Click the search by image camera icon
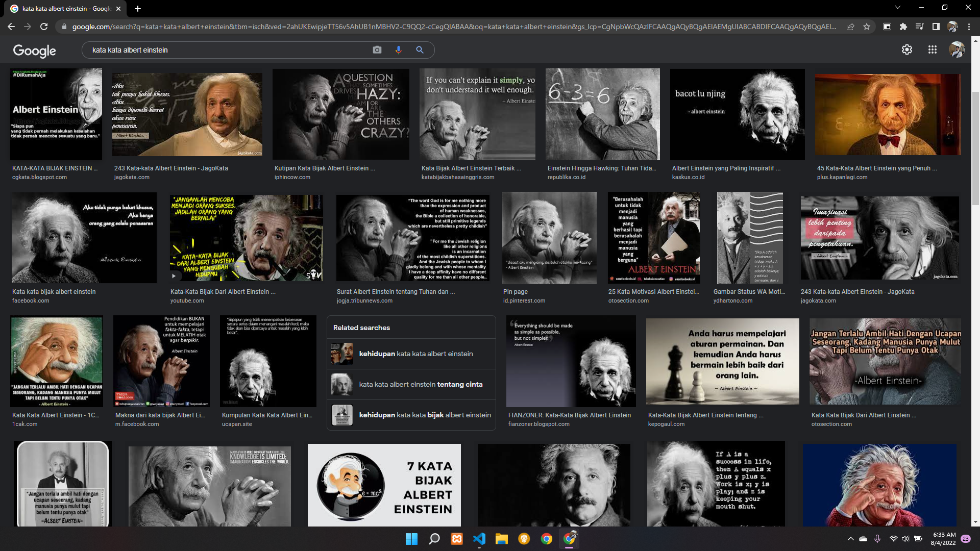The image size is (980, 551). pos(377,50)
